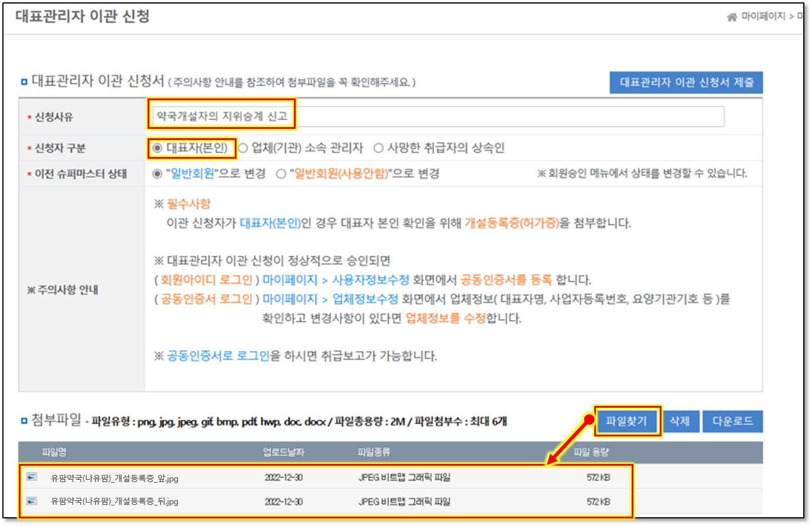Click the 업로드날짜 column header

point(283,452)
